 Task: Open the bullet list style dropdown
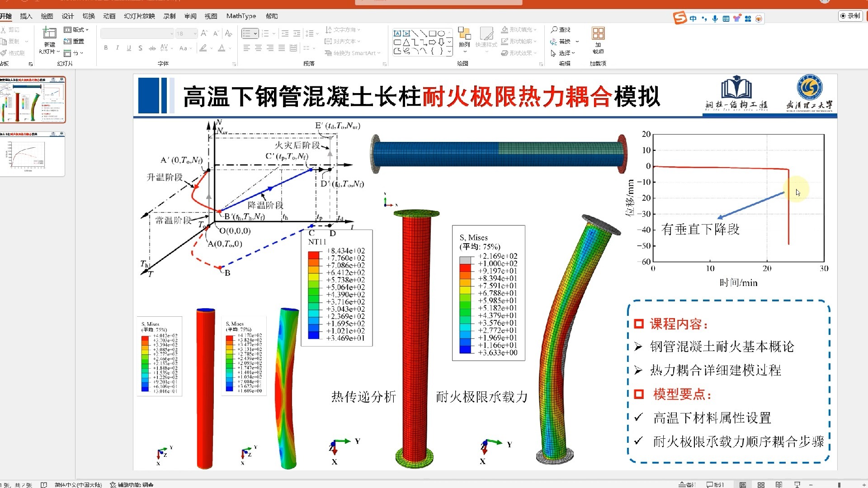coord(255,33)
